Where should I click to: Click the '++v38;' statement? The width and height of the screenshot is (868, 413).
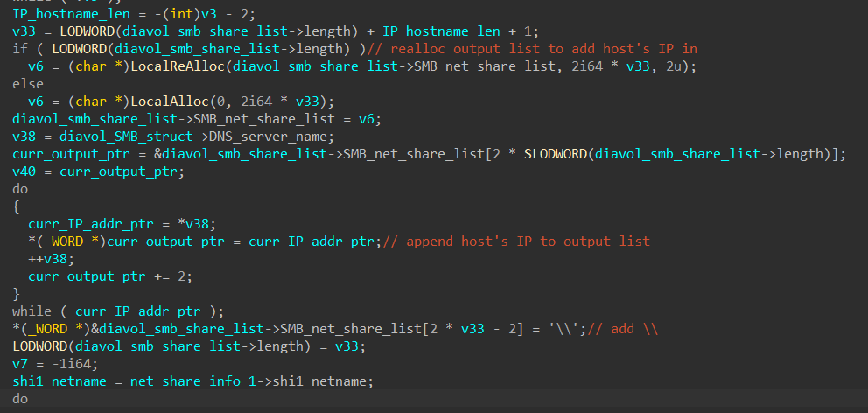(51, 259)
